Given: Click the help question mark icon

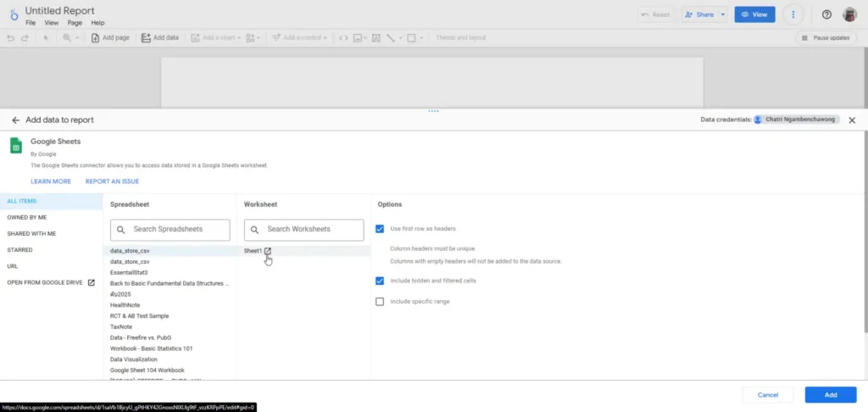Looking at the screenshot, I should [x=826, y=14].
